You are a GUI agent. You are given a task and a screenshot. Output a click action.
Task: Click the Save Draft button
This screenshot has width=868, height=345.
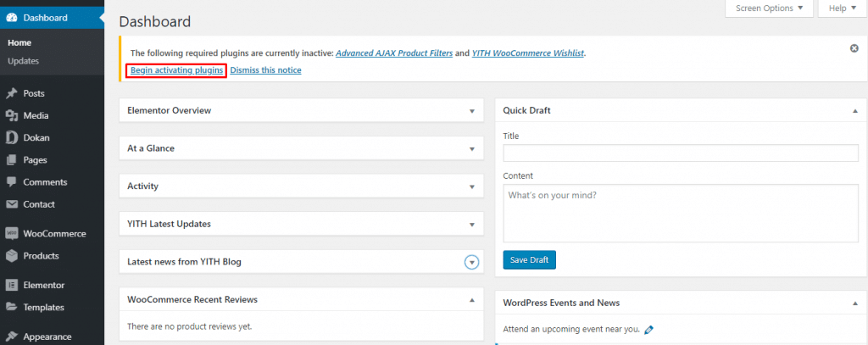point(529,260)
